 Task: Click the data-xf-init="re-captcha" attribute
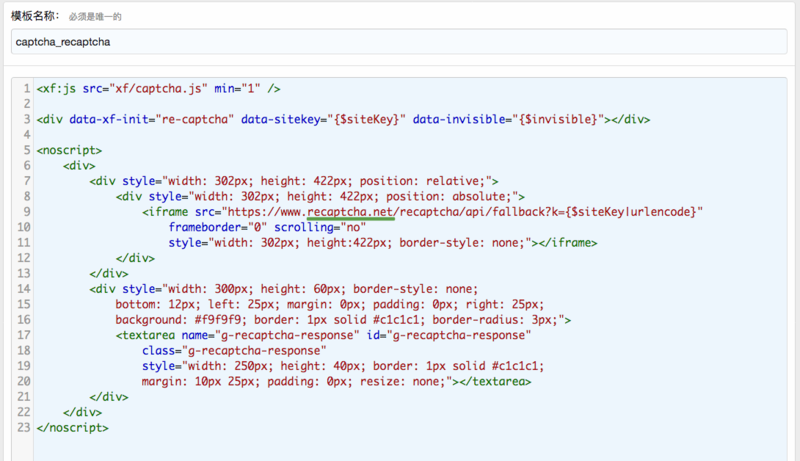coord(152,119)
